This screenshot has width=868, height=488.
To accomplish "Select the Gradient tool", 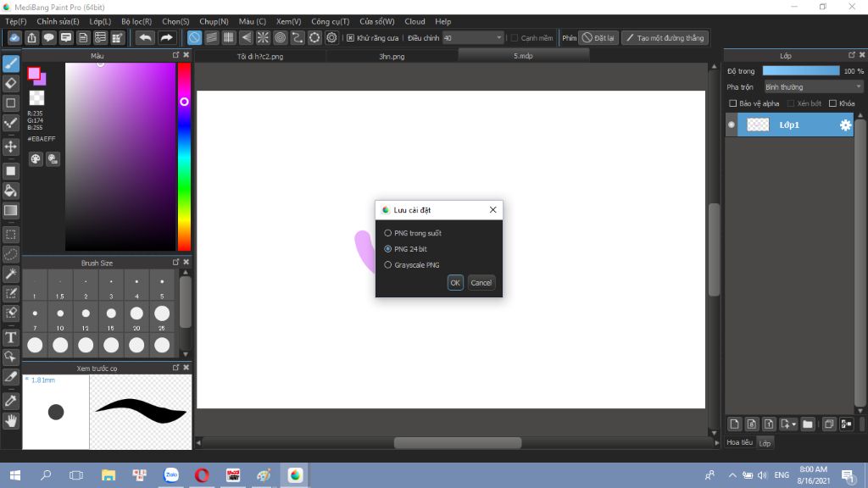I will [x=10, y=211].
